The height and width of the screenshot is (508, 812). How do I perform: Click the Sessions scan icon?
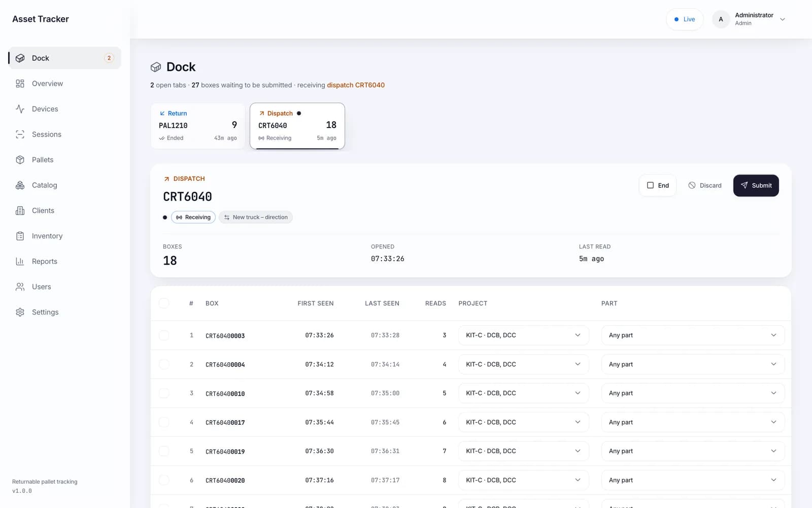pos(20,134)
